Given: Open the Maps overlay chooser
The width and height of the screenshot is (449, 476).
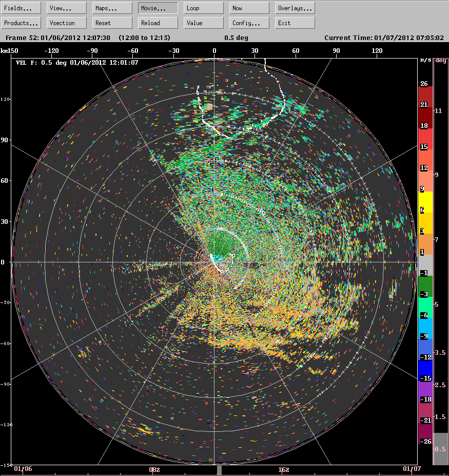Looking at the screenshot, I should (111, 7).
